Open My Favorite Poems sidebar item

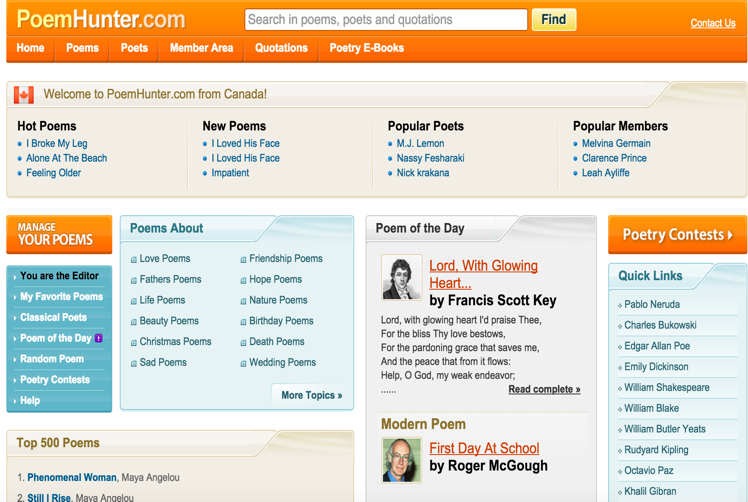[61, 297]
